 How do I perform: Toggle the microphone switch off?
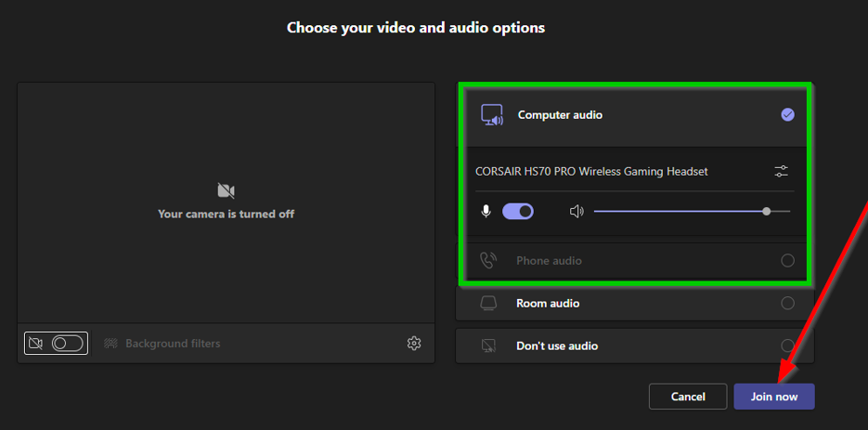coord(518,212)
